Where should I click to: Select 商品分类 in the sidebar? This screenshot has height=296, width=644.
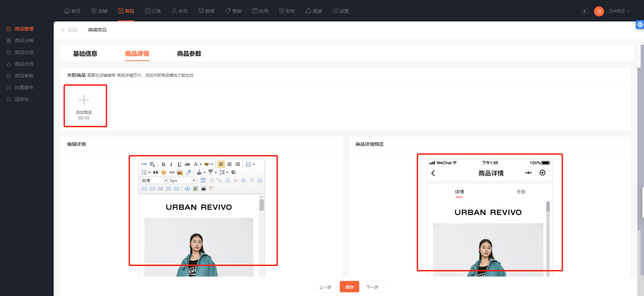24,41
